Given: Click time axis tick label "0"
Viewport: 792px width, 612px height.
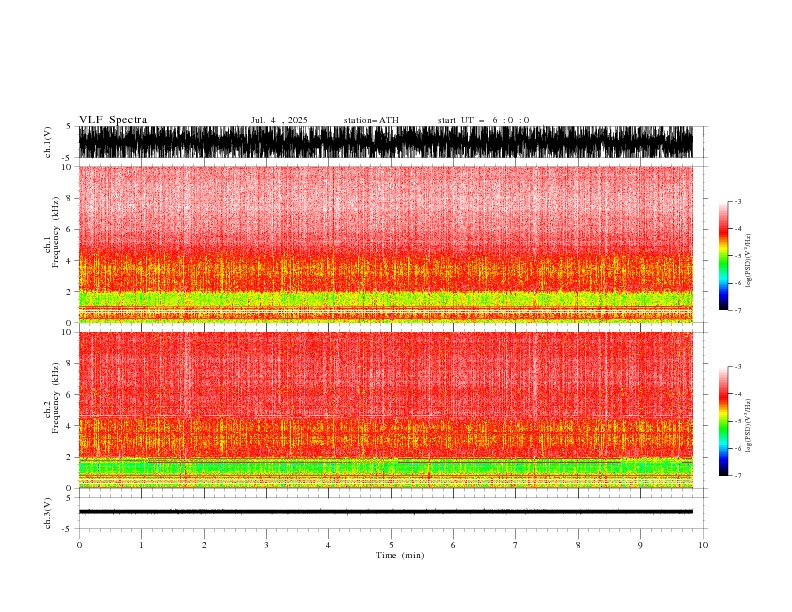Looking at the screenshot, I should (79, 545).
